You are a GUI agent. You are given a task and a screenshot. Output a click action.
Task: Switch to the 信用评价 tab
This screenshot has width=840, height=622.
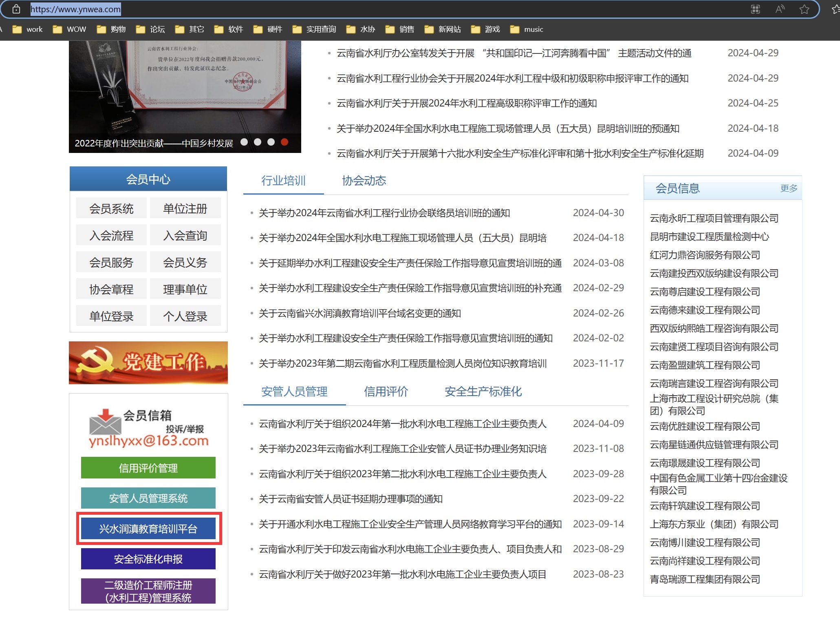[386, 392]
